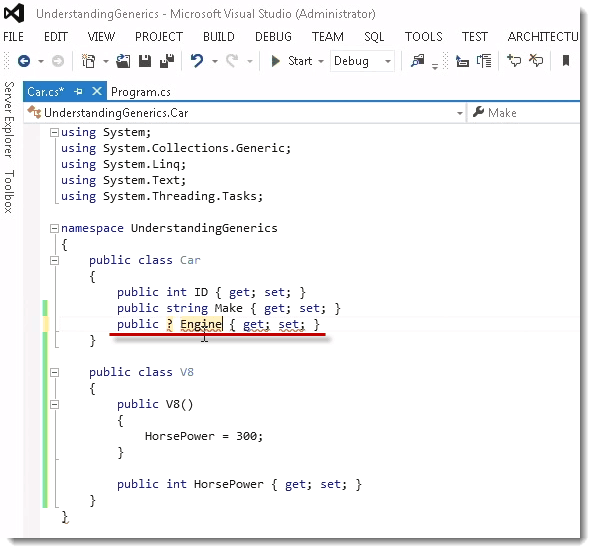
Task: Undo the last edit with the undo arrow
Action: tap(197, 61)
